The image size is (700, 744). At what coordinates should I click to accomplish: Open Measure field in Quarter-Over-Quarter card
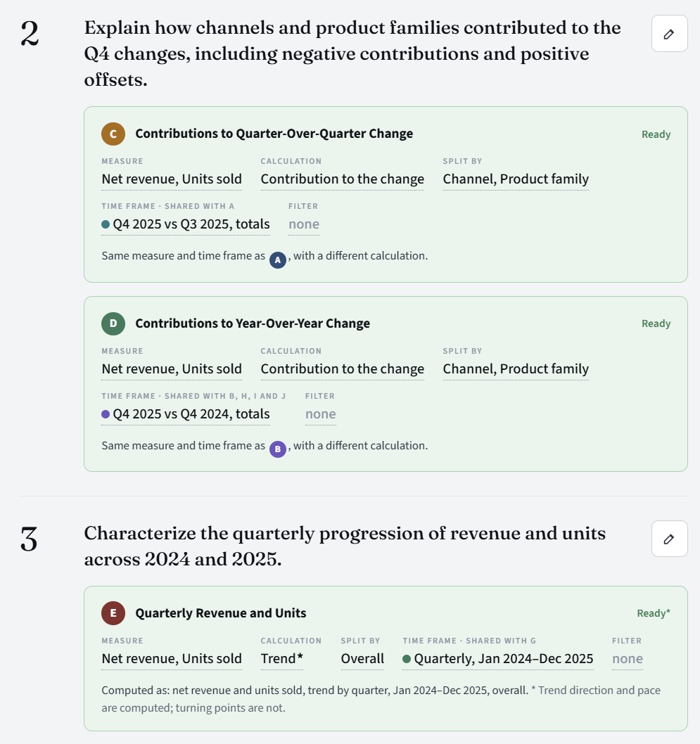tap(172, 179)
